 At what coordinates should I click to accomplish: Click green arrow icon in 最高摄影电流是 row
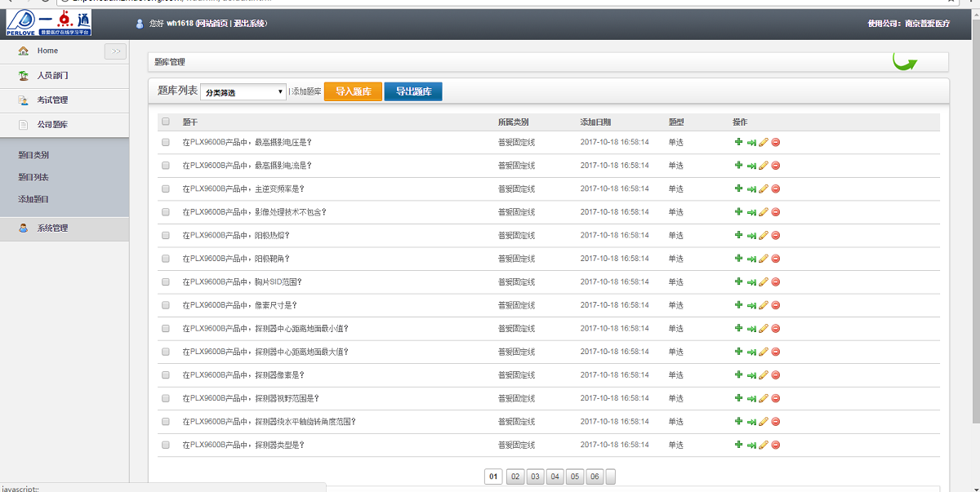tap(751, 166)
